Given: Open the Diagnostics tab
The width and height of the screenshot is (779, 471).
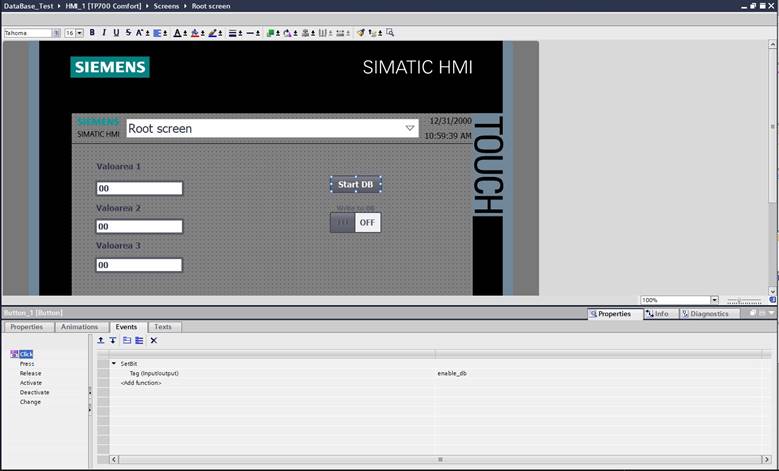Looking at the screenshot, I should coord(710,314).
